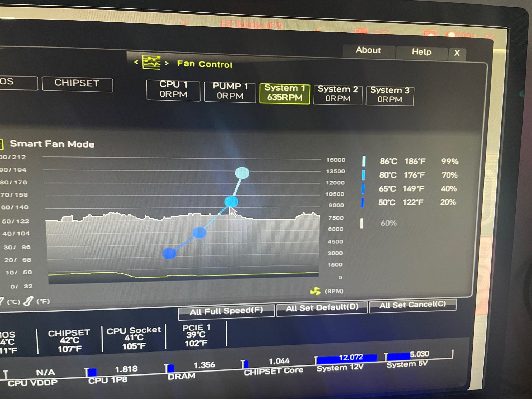Click the Fan Control graph icon
Viewport: 532px width, 399px height.
coord(151,62)
